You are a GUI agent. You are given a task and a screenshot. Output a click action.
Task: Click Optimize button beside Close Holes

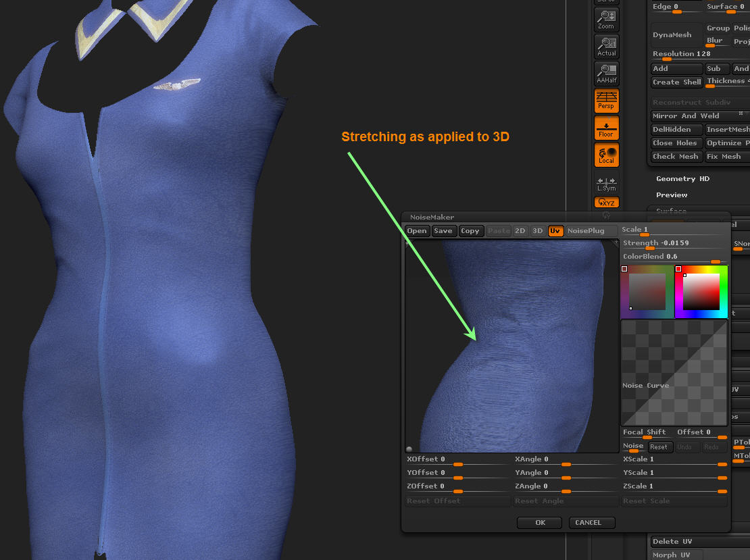tap(728, 143)
